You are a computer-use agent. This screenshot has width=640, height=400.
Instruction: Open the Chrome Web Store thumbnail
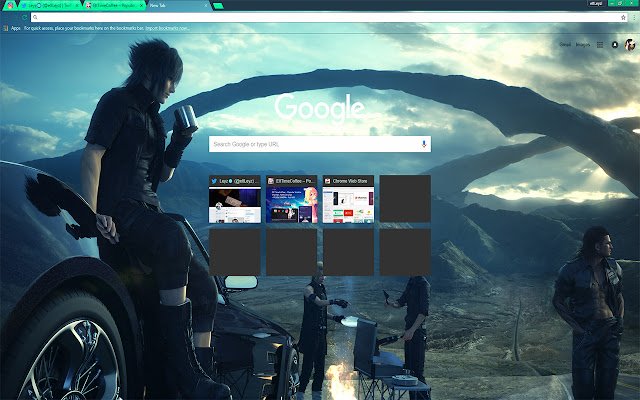[x=348, y=199]
